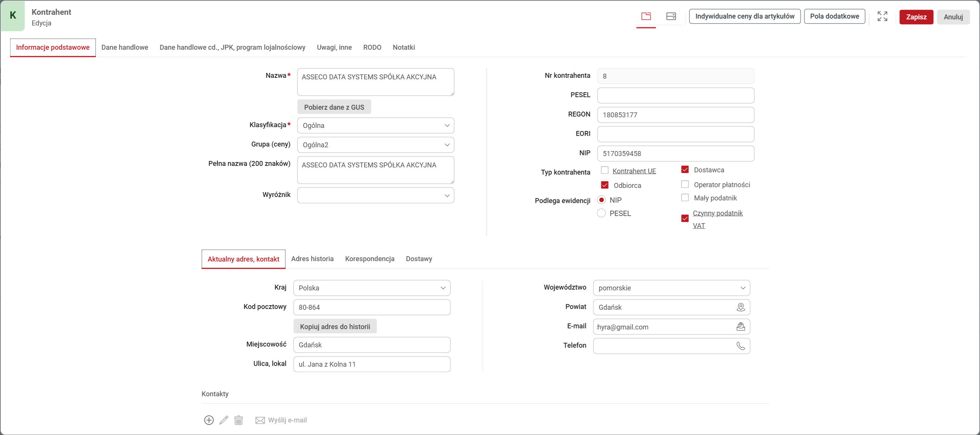Click the phone handset icon in Telefon
The width and height of the screenshot is (980, 435).
tap(740, 346)
